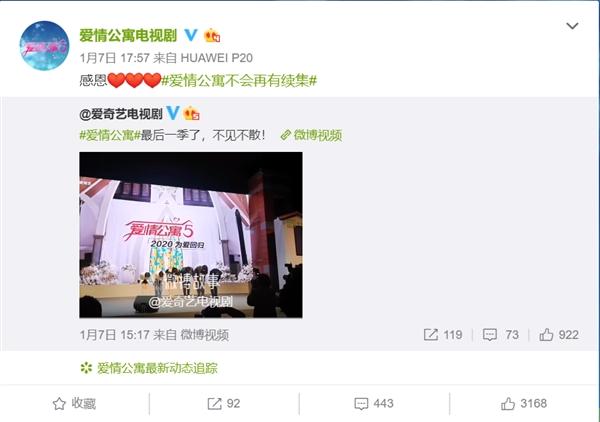Click the original post repost icon with 119

pos(443,335)
